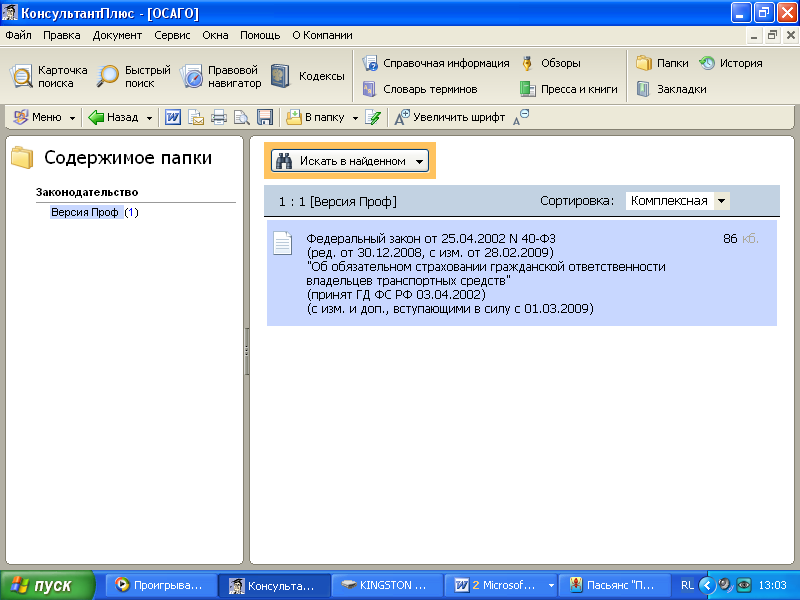Open the Окна menu

[x=215, y=35]
